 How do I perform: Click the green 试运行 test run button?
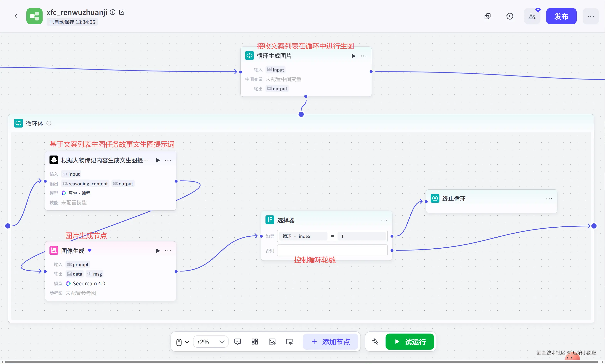[410, 341]
